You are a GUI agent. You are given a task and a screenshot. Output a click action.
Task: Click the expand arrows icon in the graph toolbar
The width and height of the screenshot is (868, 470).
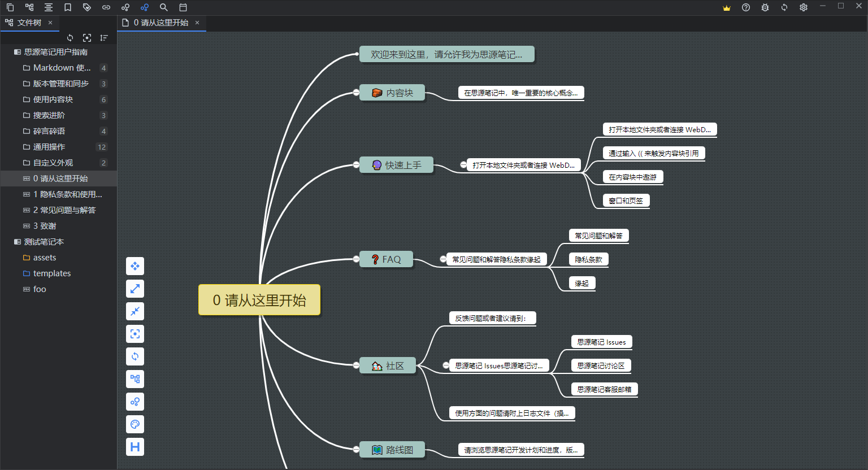coord(134,289)
